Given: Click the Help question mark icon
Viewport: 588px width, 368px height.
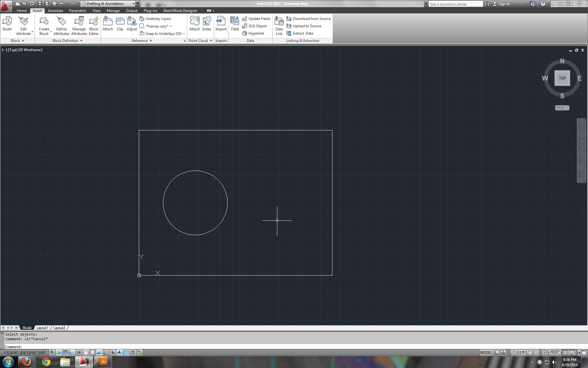Looking at the screenshot, I should [543, 4].
